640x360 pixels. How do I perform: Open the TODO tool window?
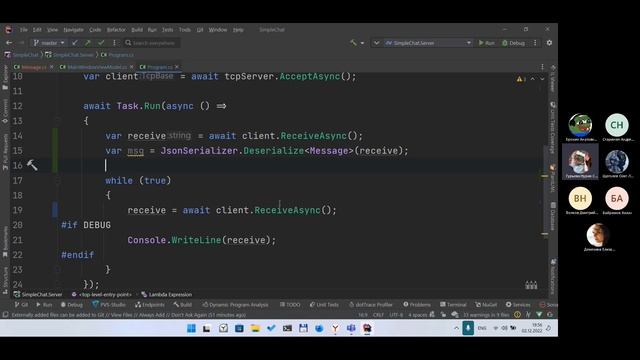coord(290,304)
